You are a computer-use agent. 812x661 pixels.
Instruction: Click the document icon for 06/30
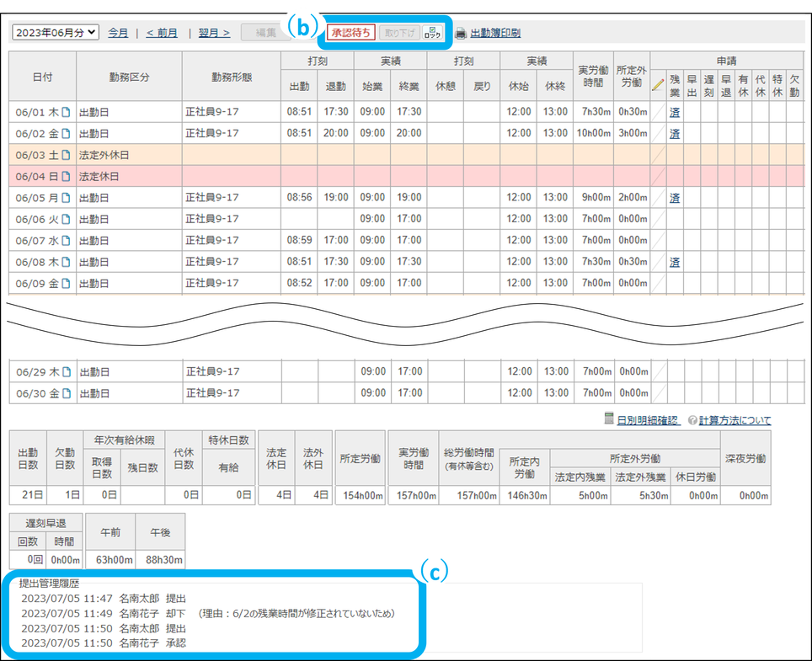[x=67, y=393]
